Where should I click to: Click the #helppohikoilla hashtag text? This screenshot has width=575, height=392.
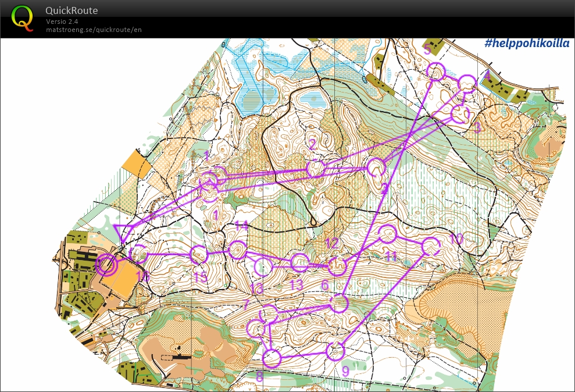527,43
